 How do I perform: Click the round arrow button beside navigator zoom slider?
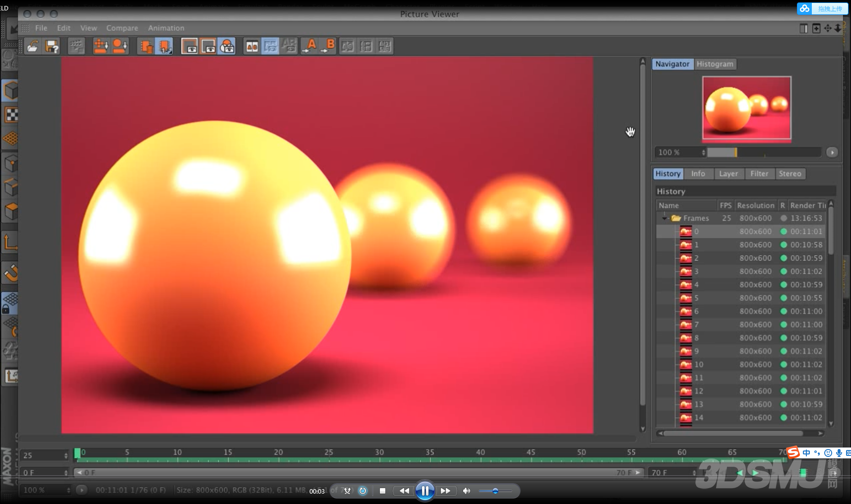pyautogui.click(x=832, y=153)
